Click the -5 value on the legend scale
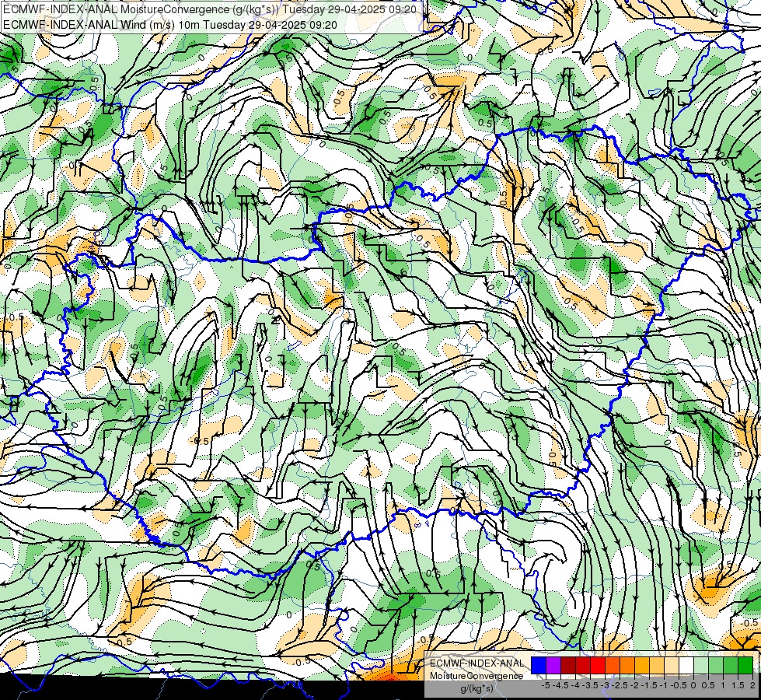The image size is (761, 700). click(546, 685)
